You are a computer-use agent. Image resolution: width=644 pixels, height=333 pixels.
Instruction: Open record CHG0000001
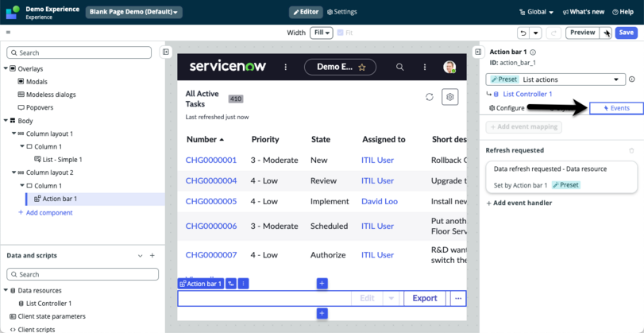click(211, 161)
